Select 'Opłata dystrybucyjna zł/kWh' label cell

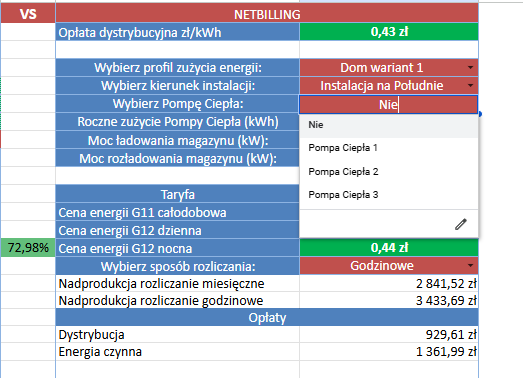[x=177, y=33]
